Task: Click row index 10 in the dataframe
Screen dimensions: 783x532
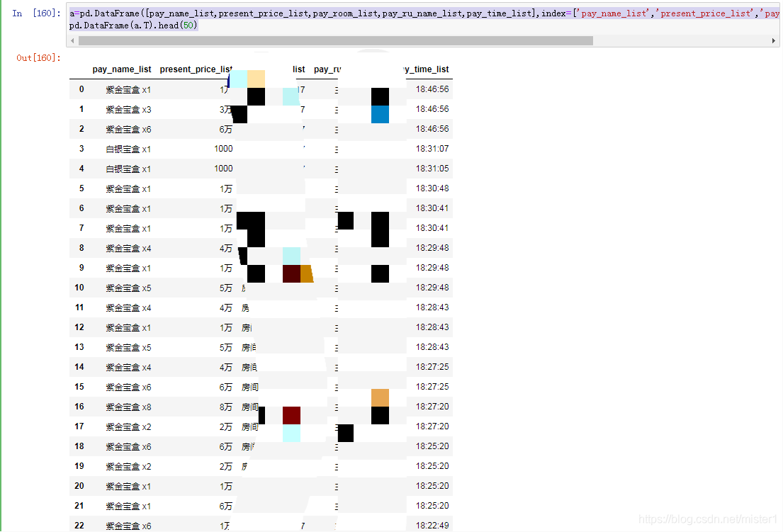Action: click(79, 288)
